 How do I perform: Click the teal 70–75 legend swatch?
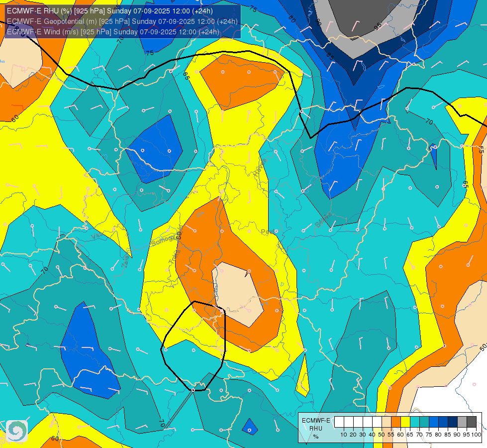tap(425, 422)
